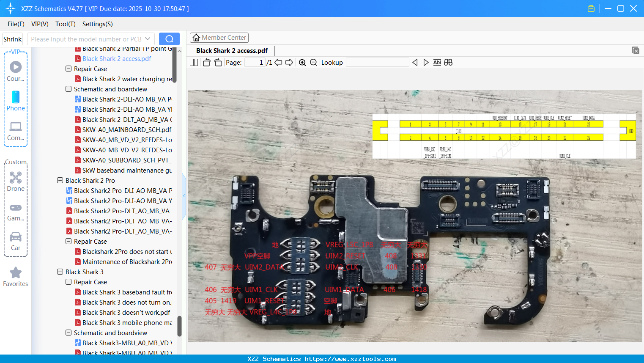Zoom out of the PDF
The image size is (644, 363).
(313, 63)
